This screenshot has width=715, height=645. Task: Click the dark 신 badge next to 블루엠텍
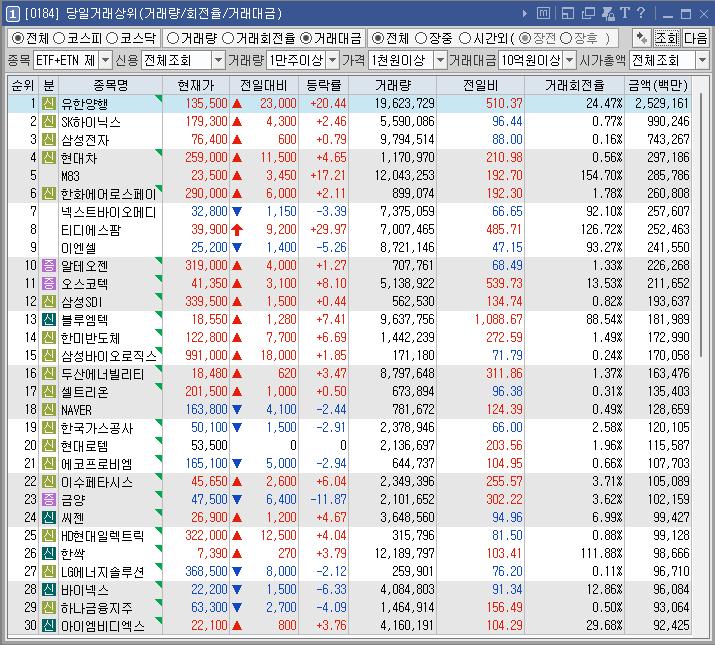point(49,319)
